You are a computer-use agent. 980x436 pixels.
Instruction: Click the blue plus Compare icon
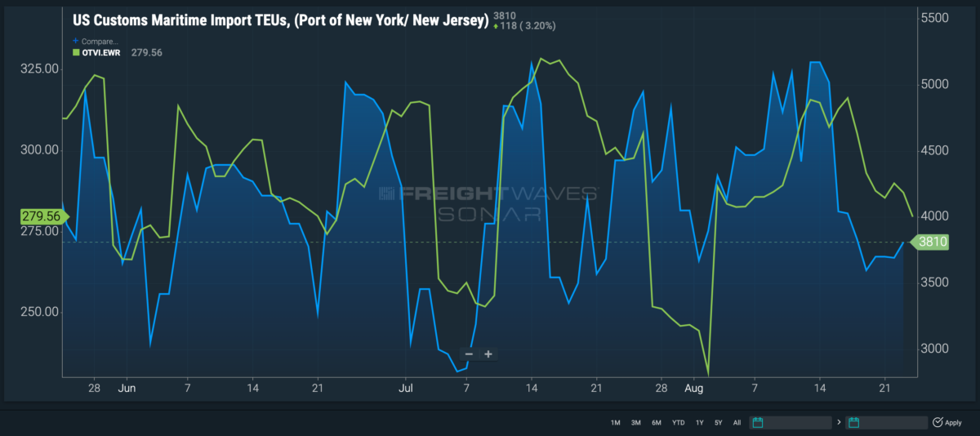[76, 41]
